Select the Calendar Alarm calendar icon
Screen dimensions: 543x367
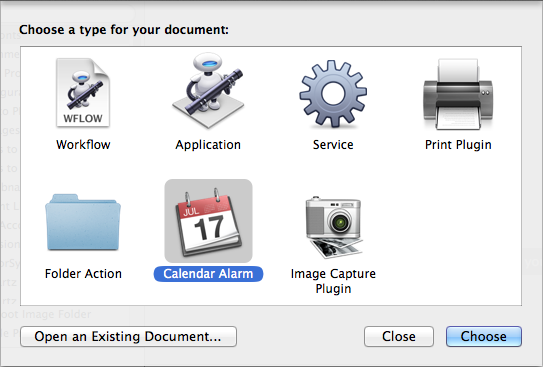pyautogui.click(x=208, y=221)
